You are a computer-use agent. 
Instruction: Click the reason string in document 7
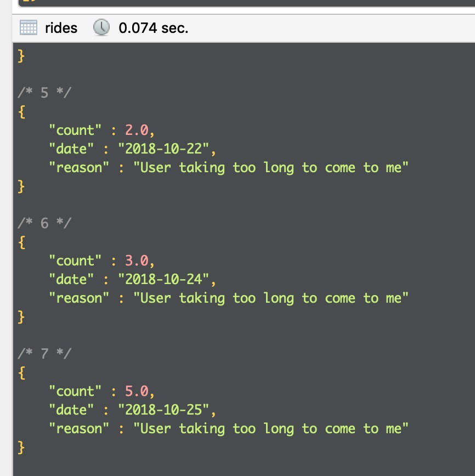272,428
